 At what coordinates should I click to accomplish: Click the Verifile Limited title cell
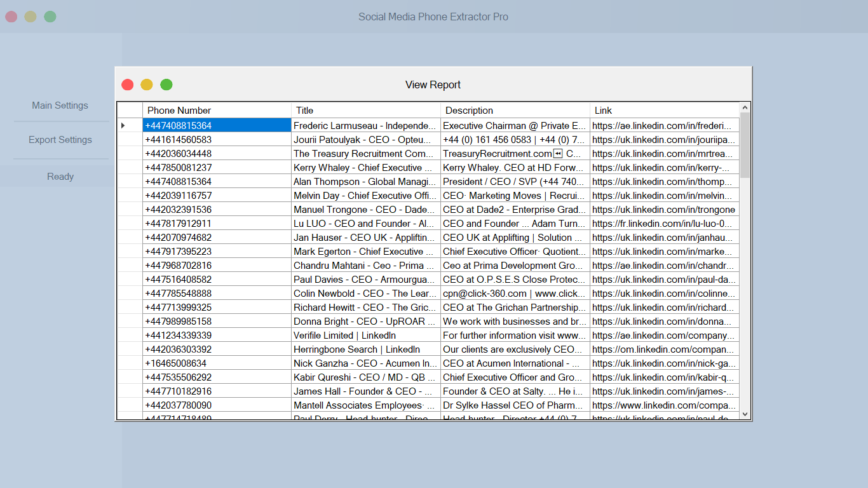(x=366, y=335)
